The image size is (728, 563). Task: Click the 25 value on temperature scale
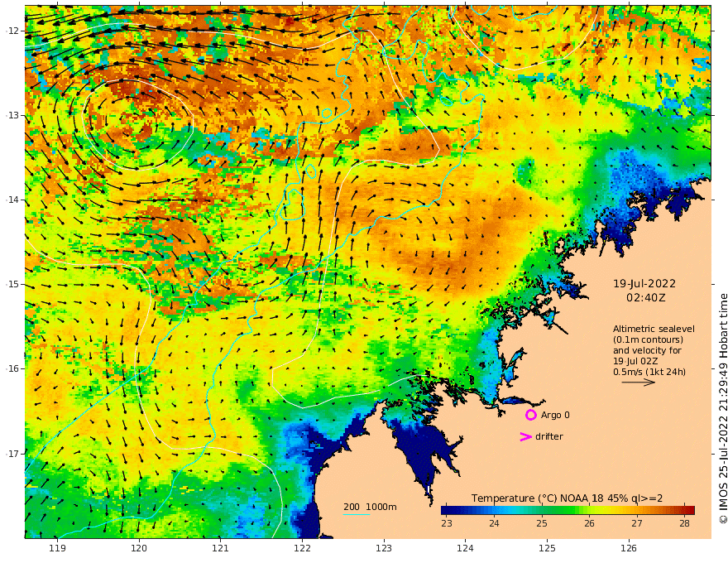click(542, 523)
